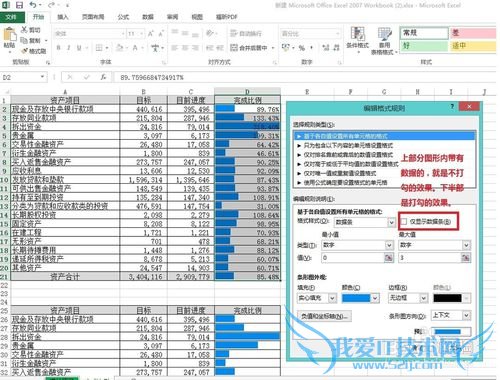Click the Wrap Text button in alignment group
500x380 pixels.
[x=246, y=33]
